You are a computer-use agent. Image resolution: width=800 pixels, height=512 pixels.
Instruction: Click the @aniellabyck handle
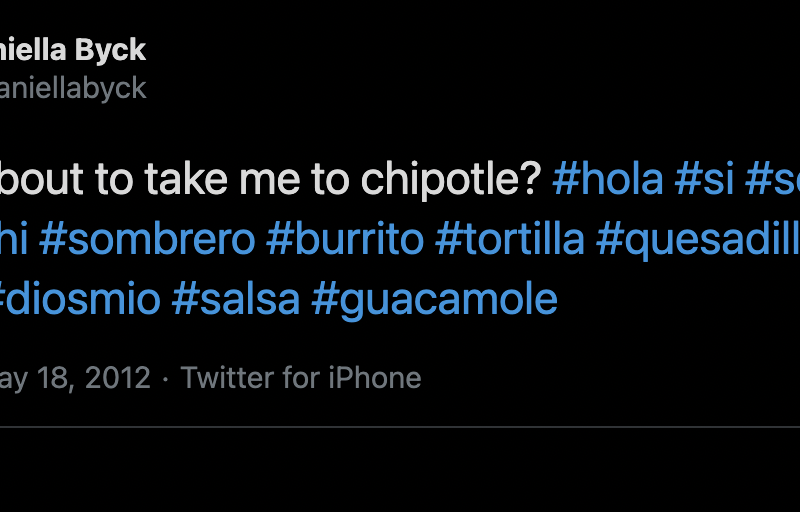point(72,88)
